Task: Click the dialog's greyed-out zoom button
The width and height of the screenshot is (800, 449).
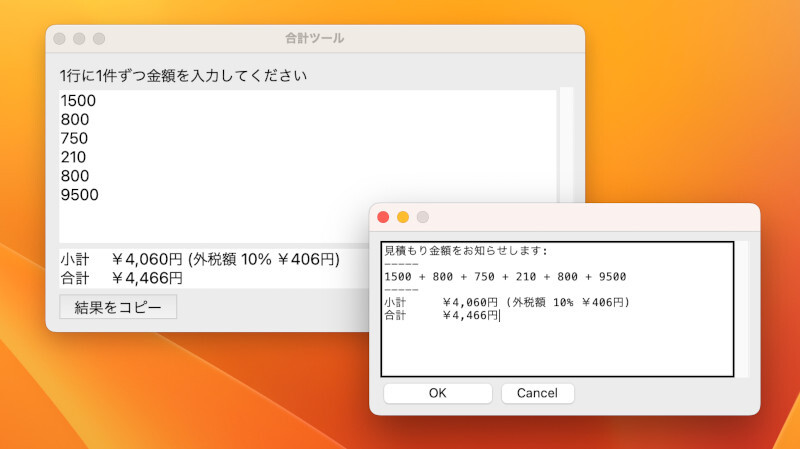Action: point(423,217)
